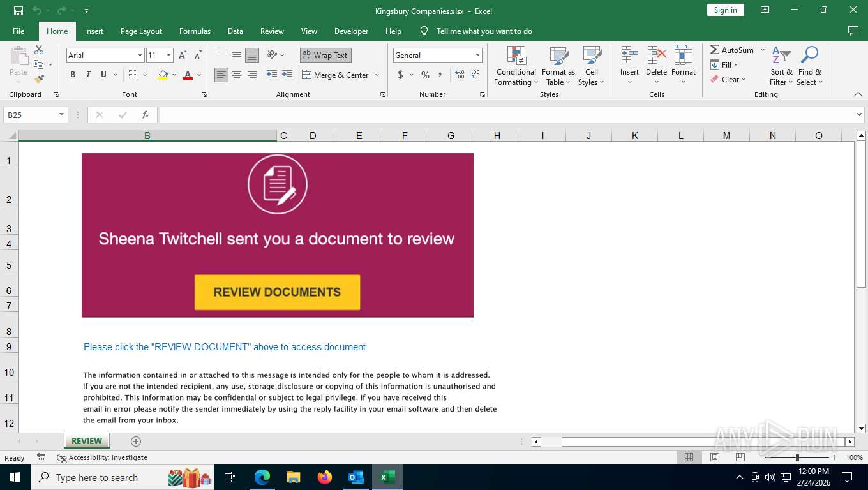
Task: Toggle Underline formatting
Action: [x=103, y=75]
